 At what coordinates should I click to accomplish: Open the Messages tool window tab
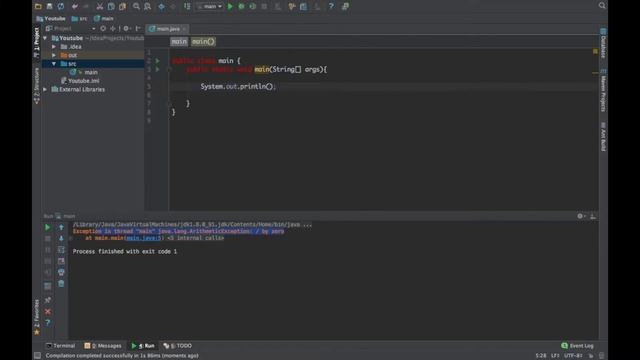(103, 346)
